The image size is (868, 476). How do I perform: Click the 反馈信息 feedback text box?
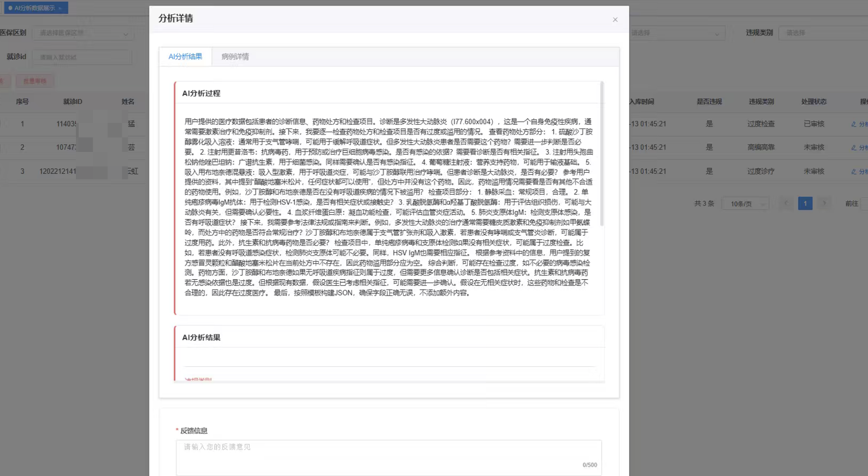[389, 457]
